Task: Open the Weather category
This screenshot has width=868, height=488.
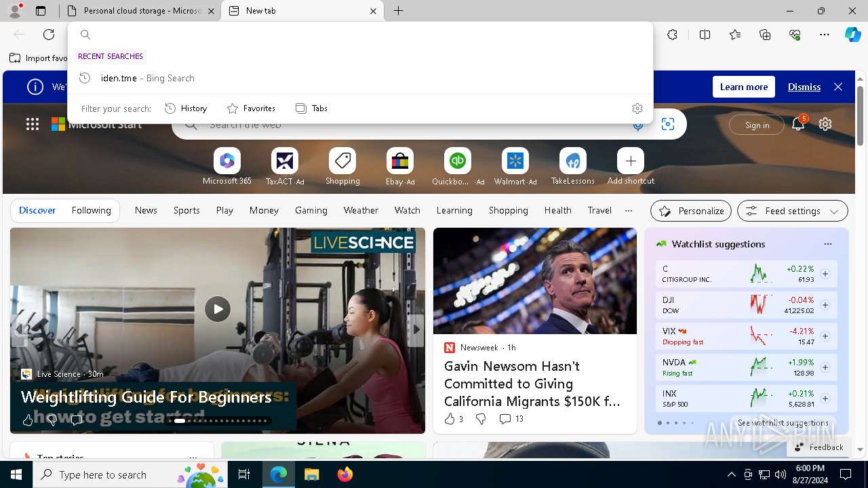Action: (361, 210)
